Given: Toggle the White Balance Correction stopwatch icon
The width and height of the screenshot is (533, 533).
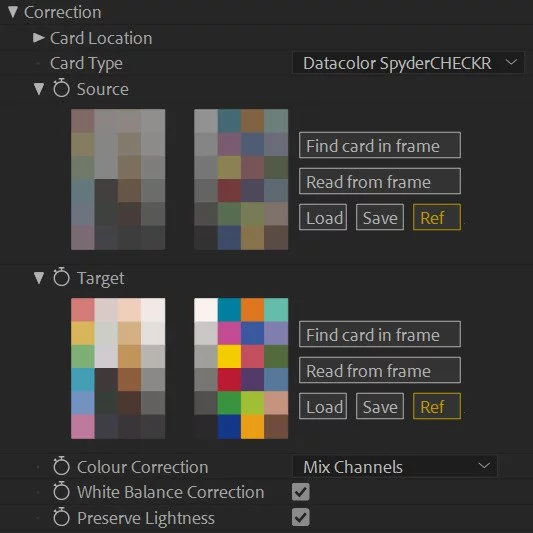Looking at the screenshot, I should click(x=61, y=492).
